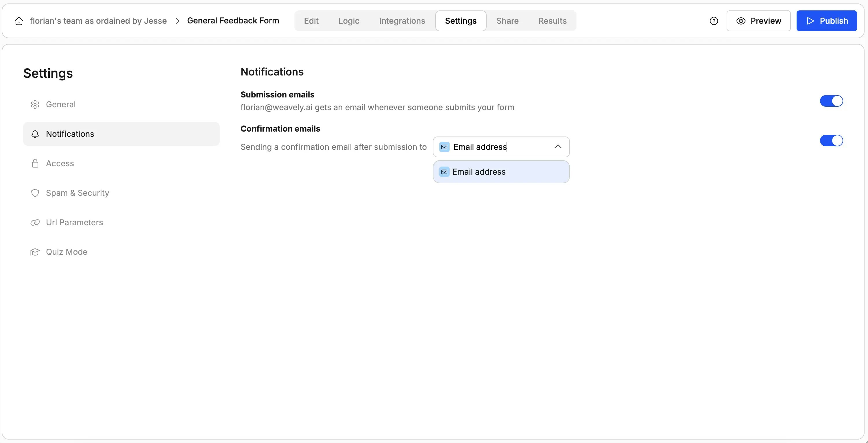Click the eye icon on the Preview button

coord(740,21)
